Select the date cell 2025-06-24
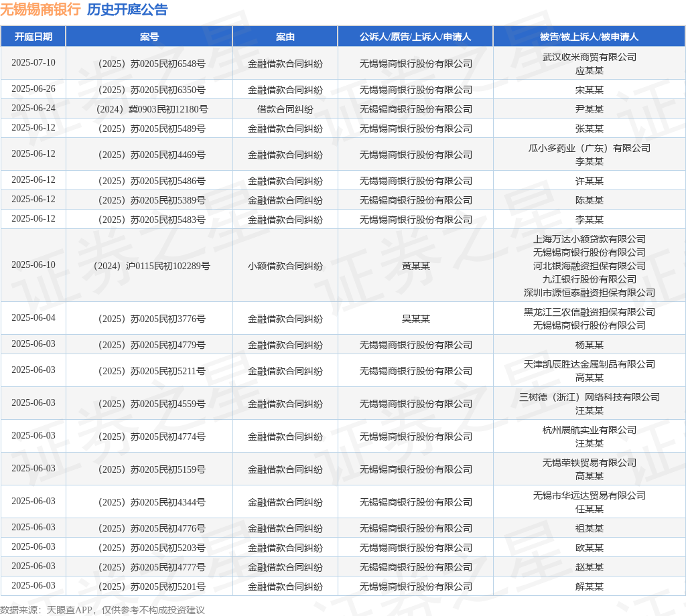Viewport: 686px width, 616px height. (33, 108)
